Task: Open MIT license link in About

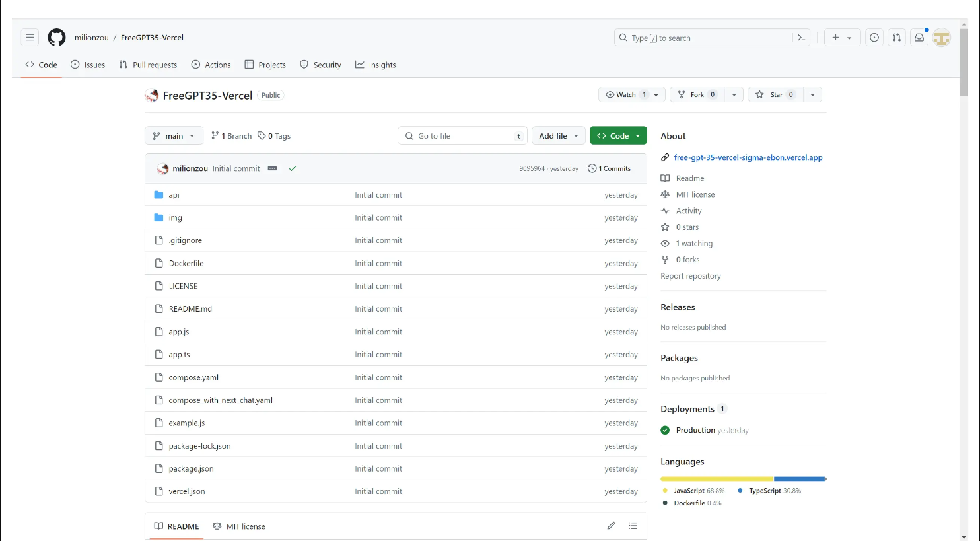Action: pyautogui.click(x=695, y=194)
